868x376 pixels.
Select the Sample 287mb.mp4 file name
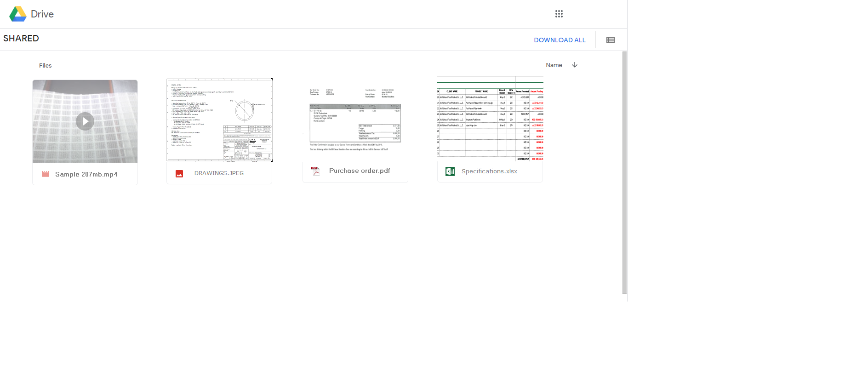click(86, 174)
